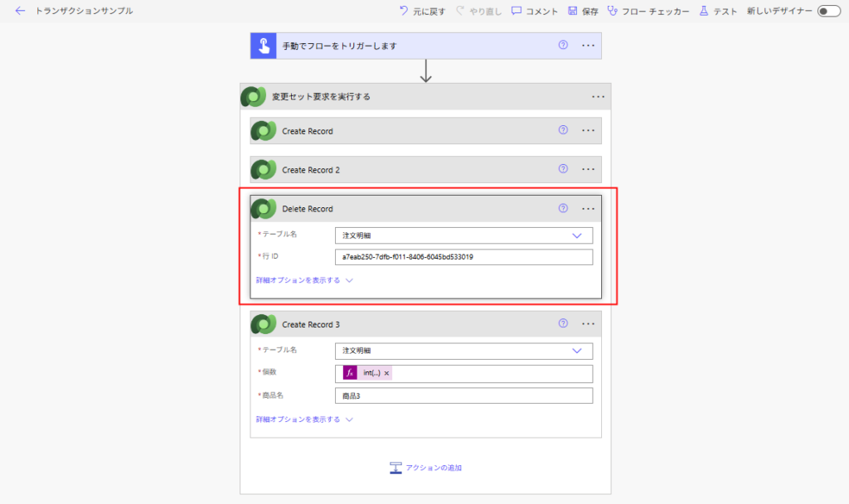The image size is (849, 504).
Task: Click アクションの追加 link
Action: [x=426, y=468]
